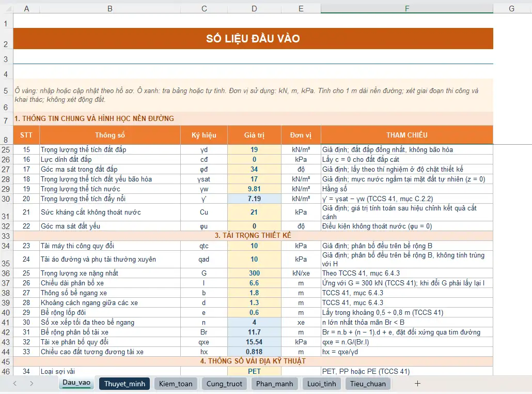Select row 46 header
Viewport: 532px width, 394px height.
tap(6, 372)
